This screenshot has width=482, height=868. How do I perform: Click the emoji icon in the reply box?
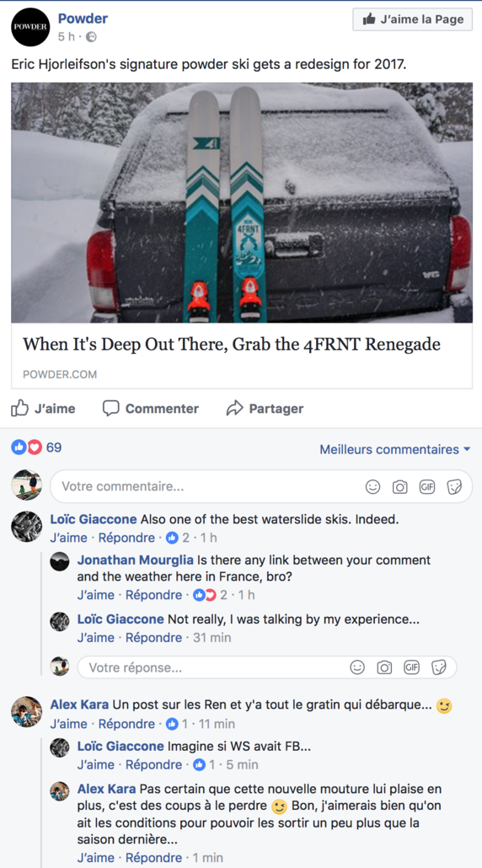[x=357, y=667]
